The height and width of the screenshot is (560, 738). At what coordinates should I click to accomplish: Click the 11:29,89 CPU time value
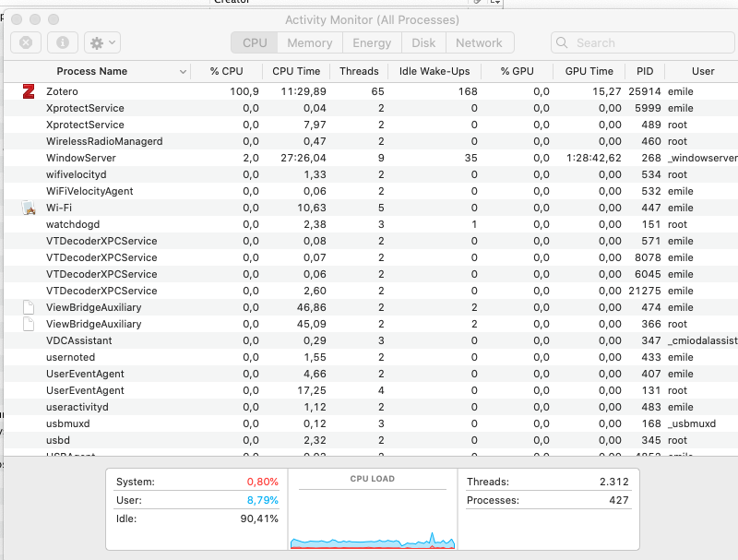click(304, 91)
